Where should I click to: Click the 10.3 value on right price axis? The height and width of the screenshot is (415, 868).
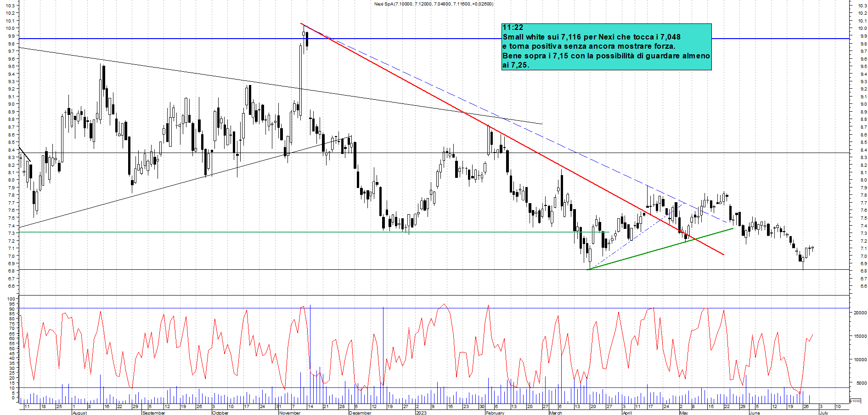pos(862,6)
